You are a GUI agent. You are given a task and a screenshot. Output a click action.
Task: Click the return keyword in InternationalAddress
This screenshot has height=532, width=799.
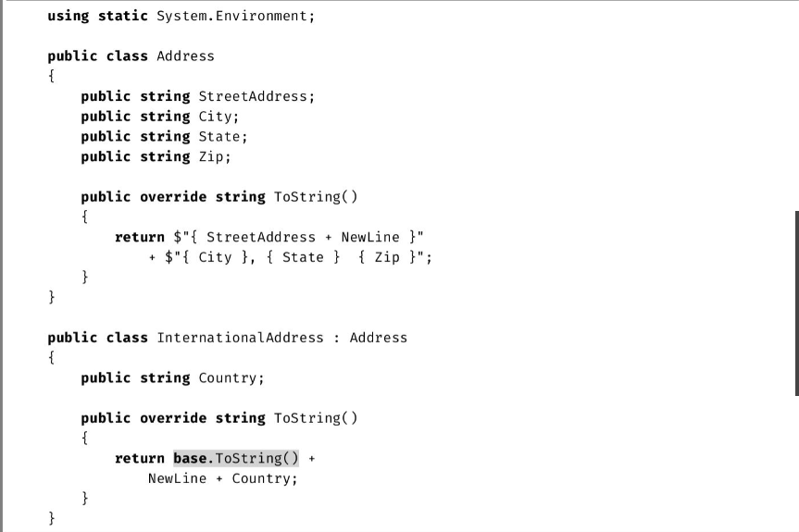140,458
